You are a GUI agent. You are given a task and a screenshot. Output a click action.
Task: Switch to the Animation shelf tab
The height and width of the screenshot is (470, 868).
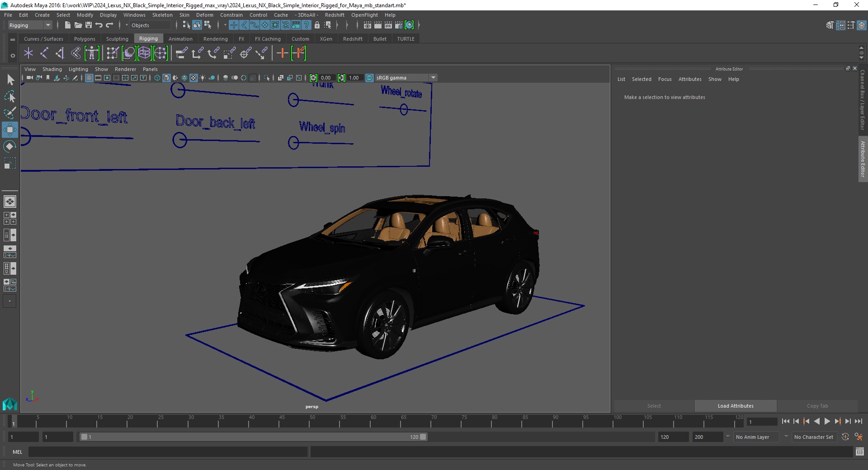(x=180, y=39)
